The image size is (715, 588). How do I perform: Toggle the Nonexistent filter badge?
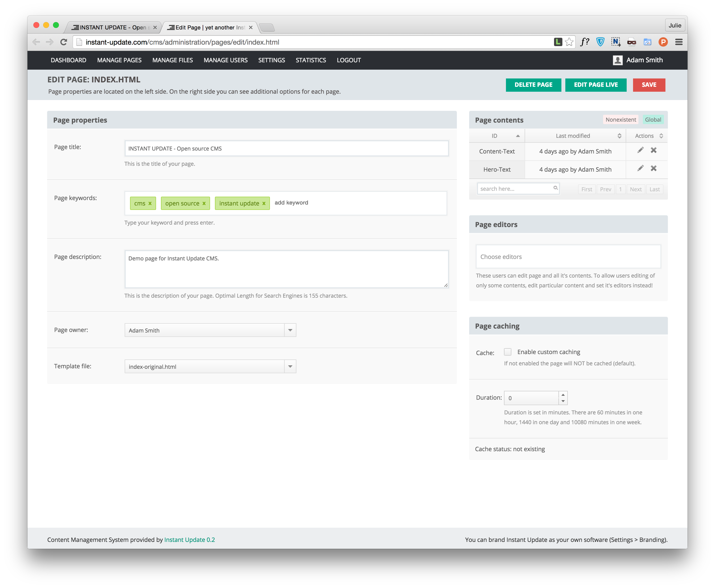click(621, 120)
